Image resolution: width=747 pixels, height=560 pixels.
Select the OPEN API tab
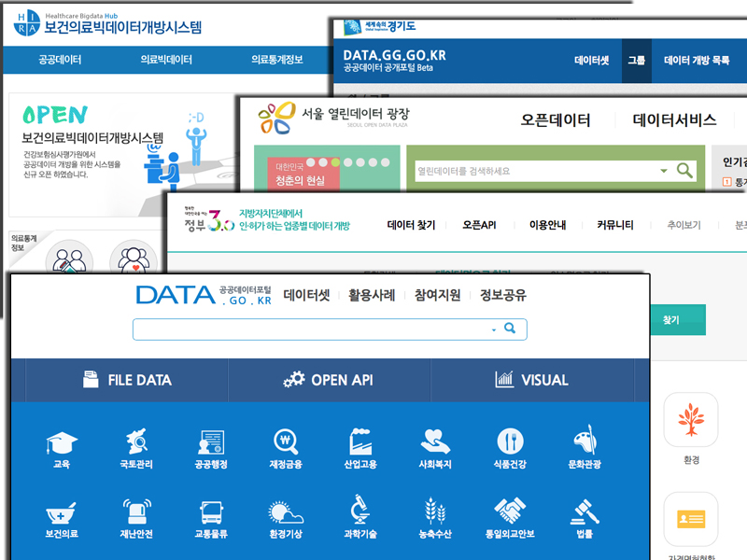tap(330, 380)
